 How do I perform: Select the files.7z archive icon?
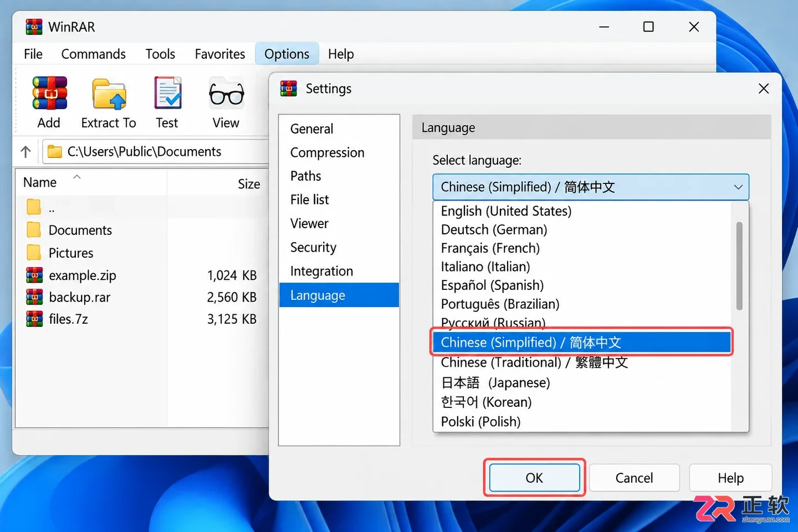pyautogui.click(x=34, y=319)
